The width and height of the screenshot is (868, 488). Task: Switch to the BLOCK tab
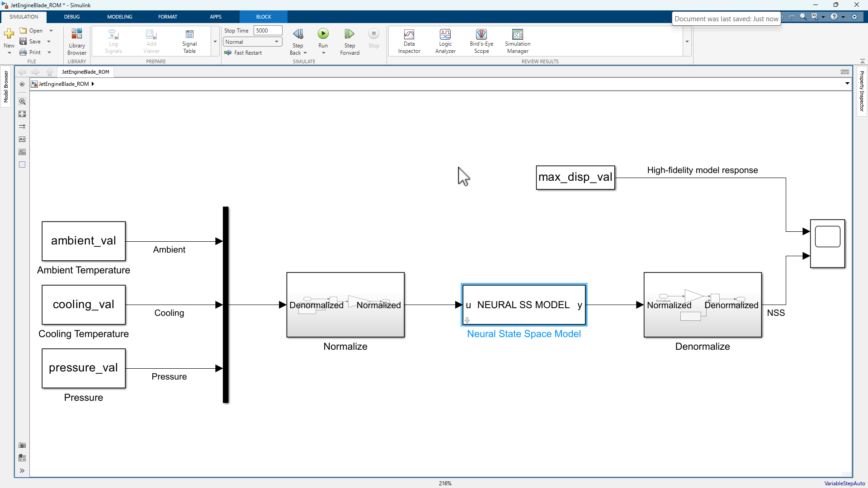click(x=264, y=17)
